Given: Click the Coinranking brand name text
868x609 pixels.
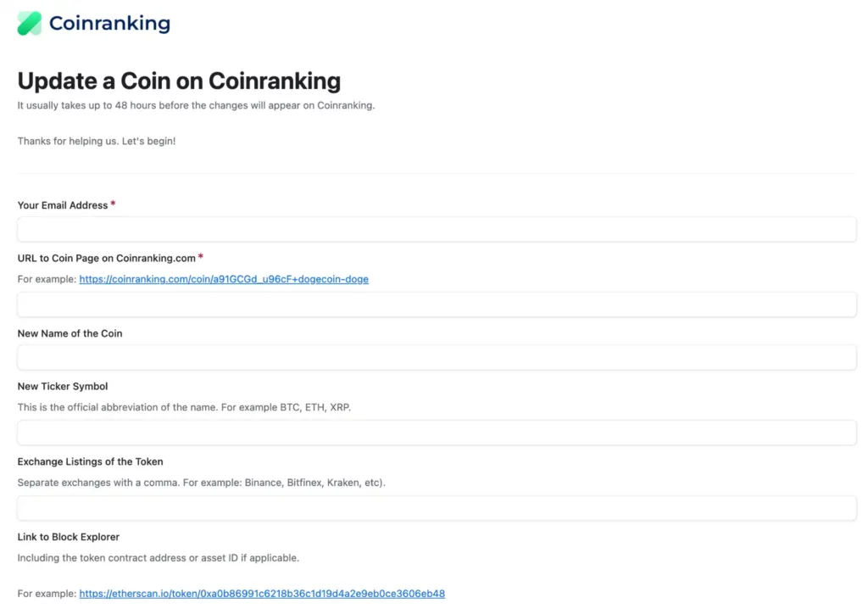Looking at the screenshot, I should coord(109,23).
